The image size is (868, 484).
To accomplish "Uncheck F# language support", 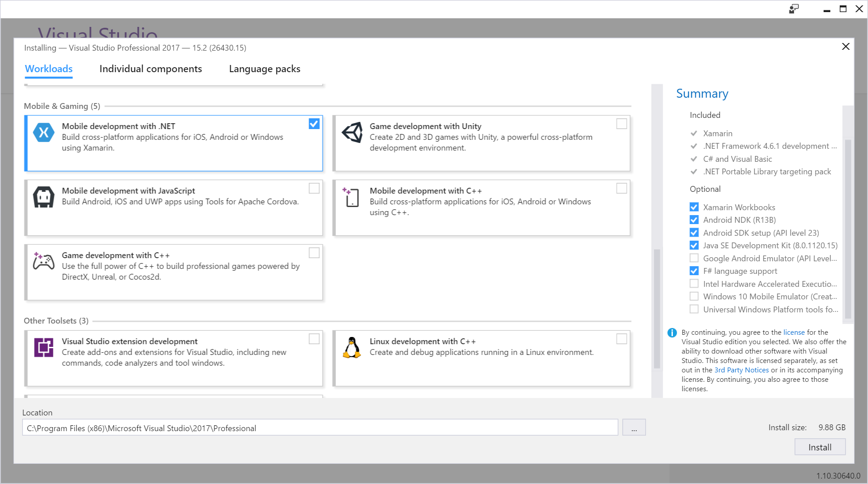I will click(x=694, y=271).
